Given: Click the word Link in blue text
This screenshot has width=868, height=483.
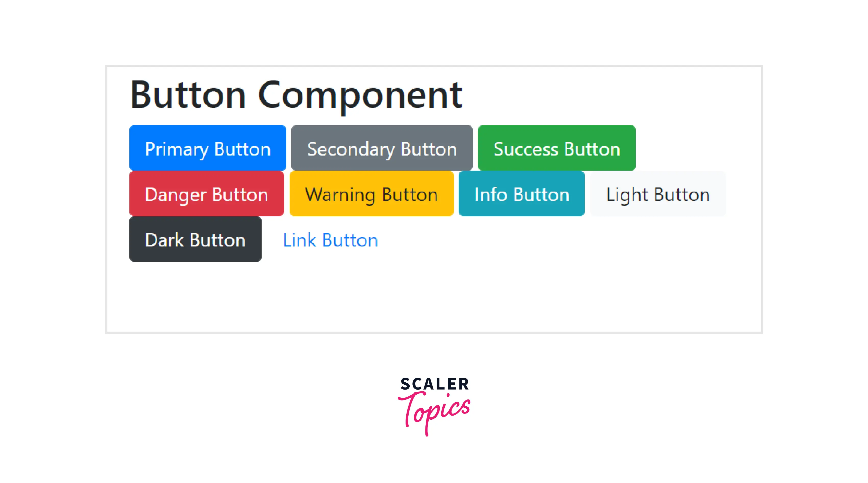Looking at the screenshot, I should (299, 240).
